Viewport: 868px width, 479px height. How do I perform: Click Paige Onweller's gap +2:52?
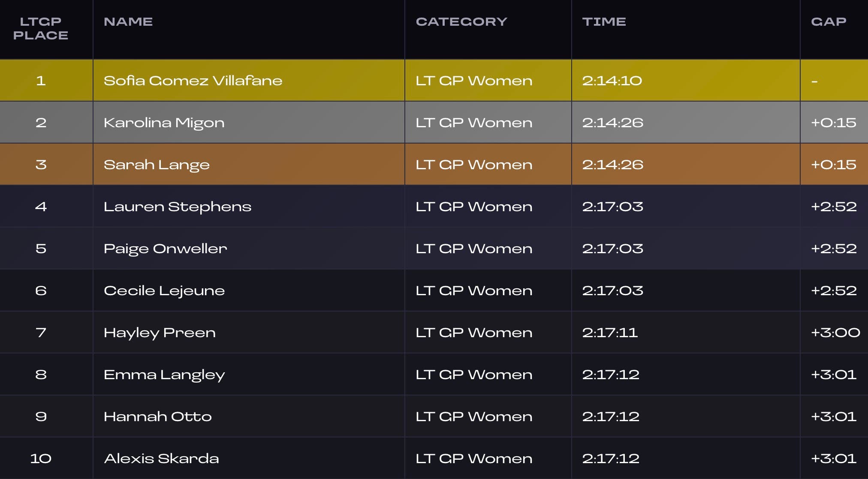[834, 248]
